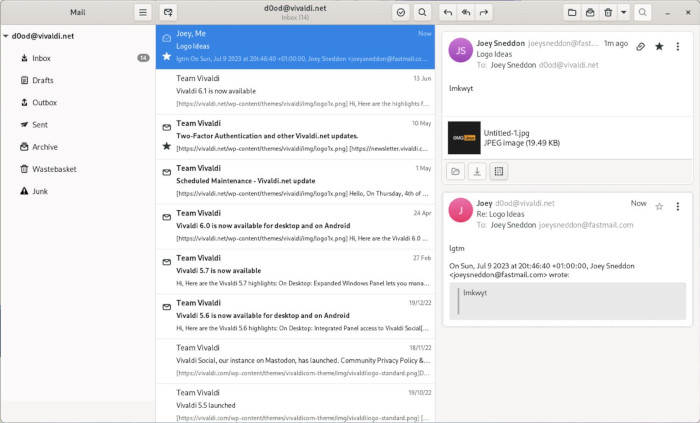Collapse the d0od@vivaldi.net account tree
Viewport: 700px width, 423px height.
tap(6, 36)
